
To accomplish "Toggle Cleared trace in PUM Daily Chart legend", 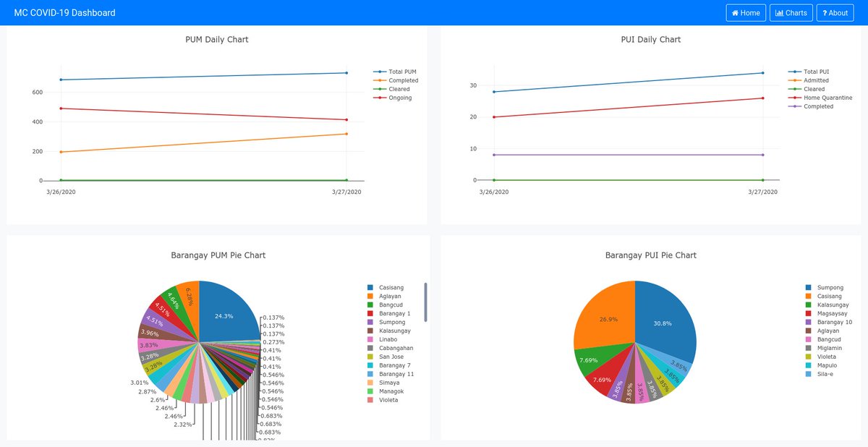I will pyautogui.click(x=392, y=89).
